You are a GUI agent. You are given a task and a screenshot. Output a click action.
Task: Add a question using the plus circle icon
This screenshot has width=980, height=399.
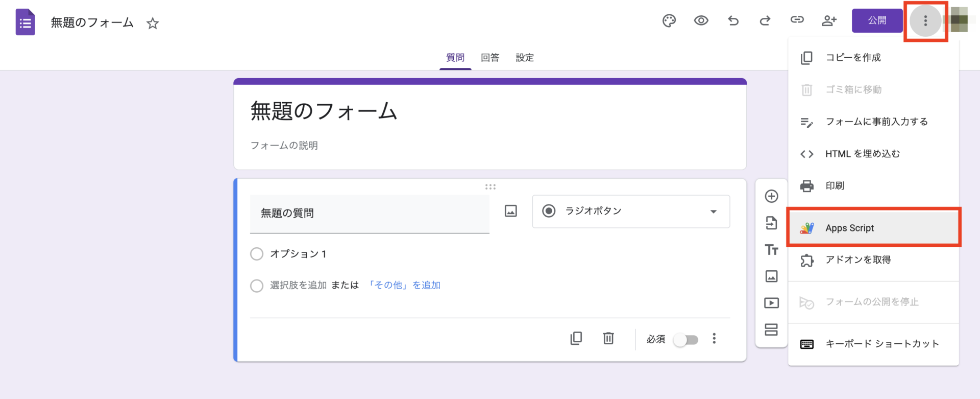tap(771, 196)
